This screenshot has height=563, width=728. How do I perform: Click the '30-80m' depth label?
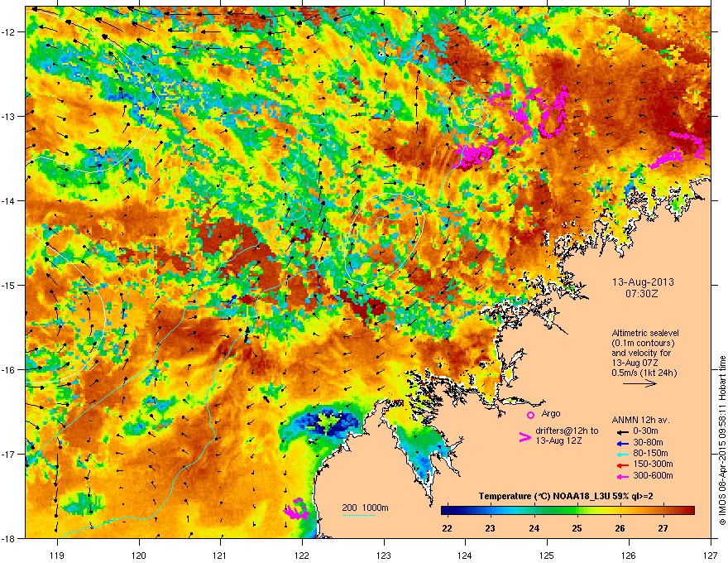[648, 442]
